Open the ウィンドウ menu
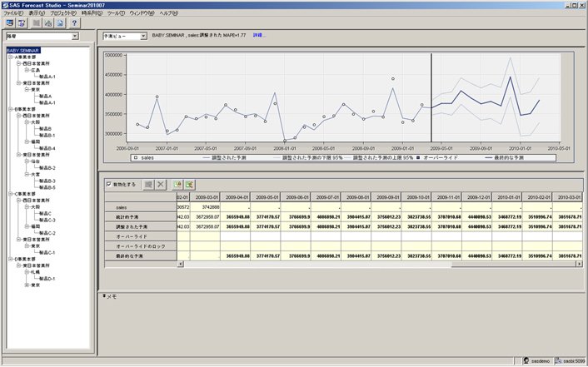This screenshot has width=588, height=367. [142, 13]
